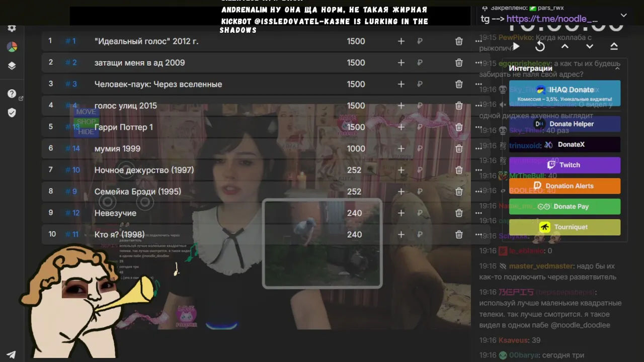The image size is (644, 362).
Task: Click plus icon on Кто я? (1998) row
Action: tap(401, 234)
